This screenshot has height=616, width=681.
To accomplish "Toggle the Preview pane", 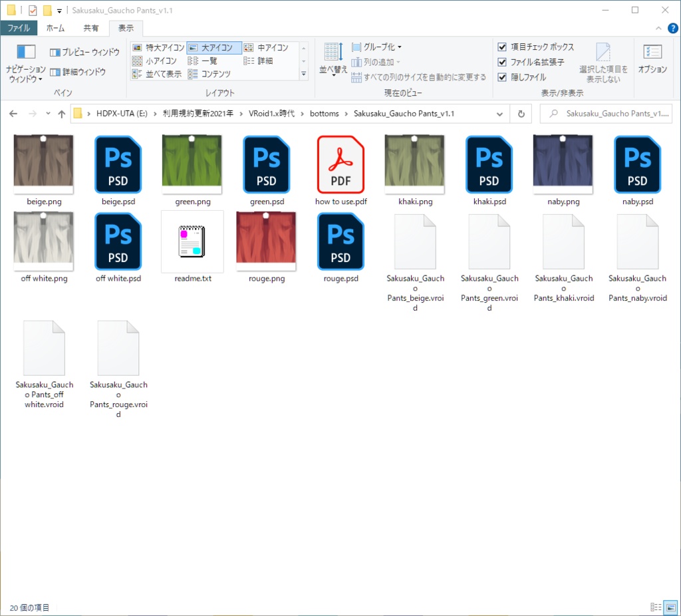I will [x=84, y=52].
